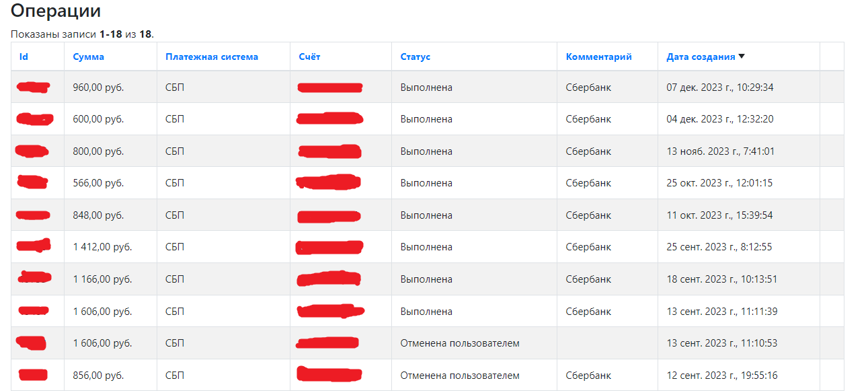Select the 07 дек. 2023 date cell

click(738, 87)
